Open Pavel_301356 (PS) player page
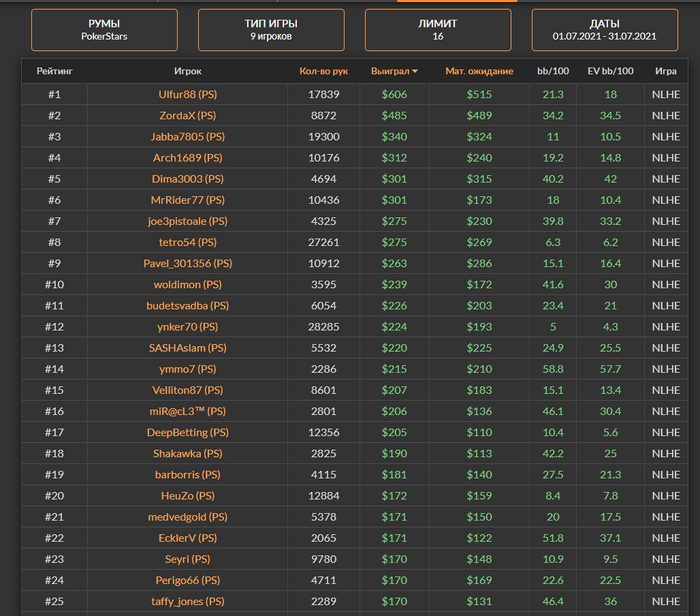 coord(187,263)
